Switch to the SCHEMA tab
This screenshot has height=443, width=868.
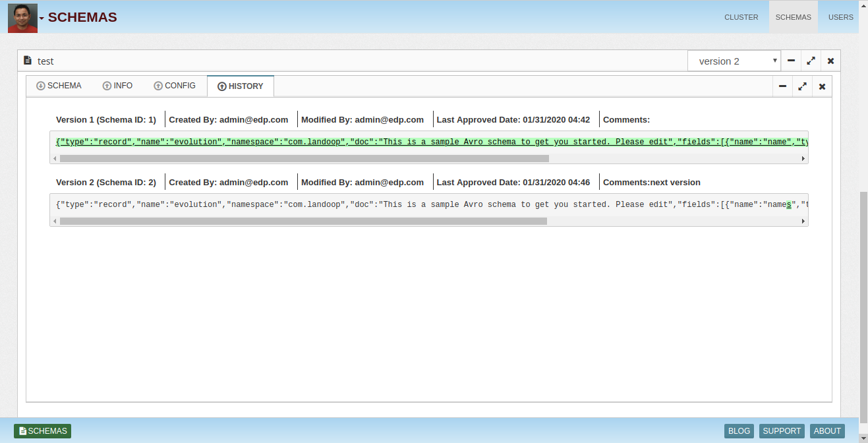click(x=59, y=86)
